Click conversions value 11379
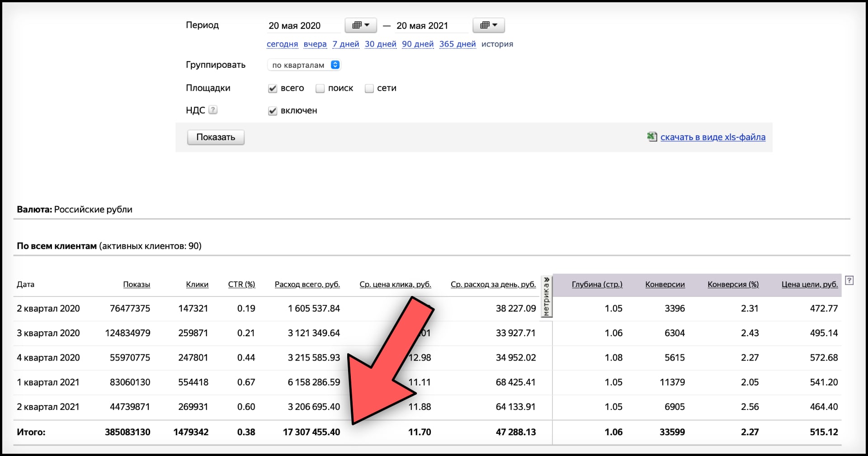The width and height of the screenshot is (868, 456). (x=672, y=382)
